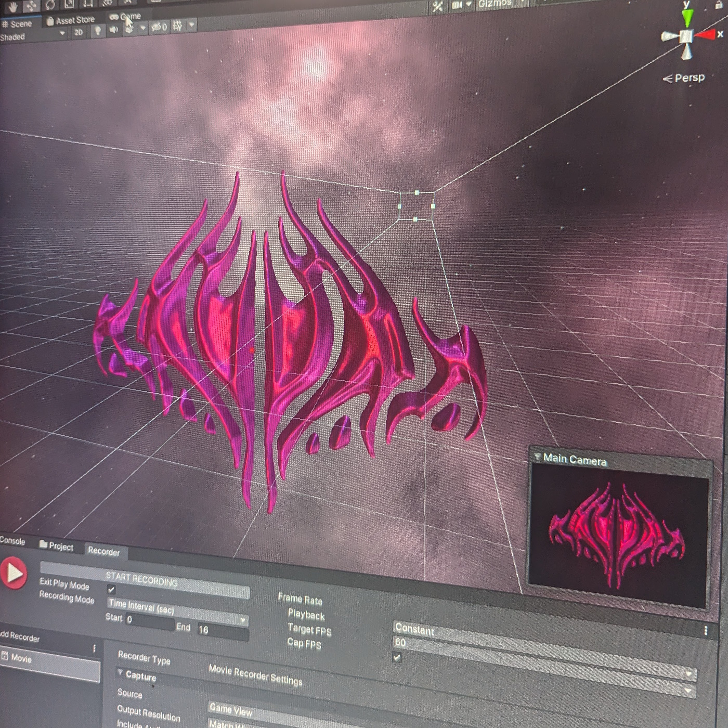This screenshot has height=728, width=728.
Task: Toggle the 2D view mode button
Action: click(79, 32)
